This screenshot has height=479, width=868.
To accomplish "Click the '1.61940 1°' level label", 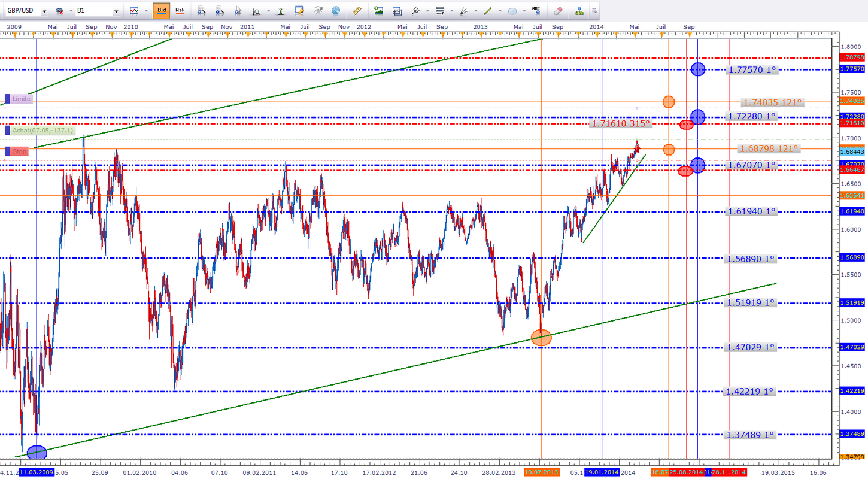I will click(x=752, y=211).
